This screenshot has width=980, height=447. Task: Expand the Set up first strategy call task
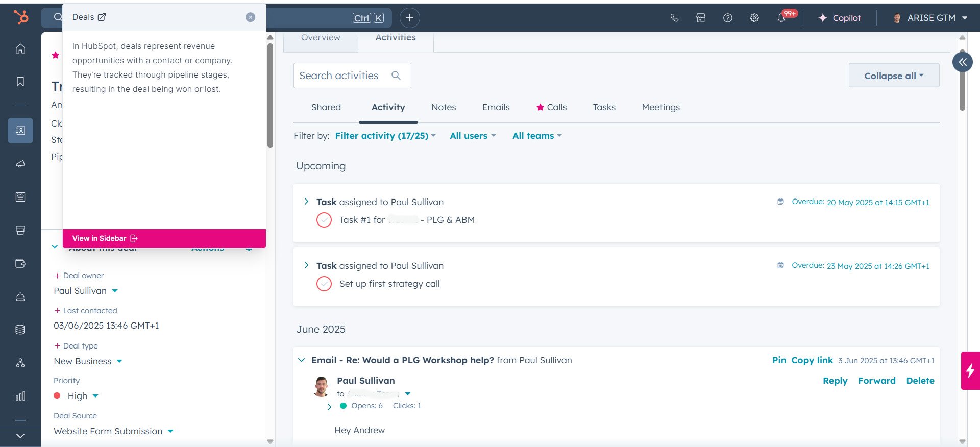coord(306,265)
